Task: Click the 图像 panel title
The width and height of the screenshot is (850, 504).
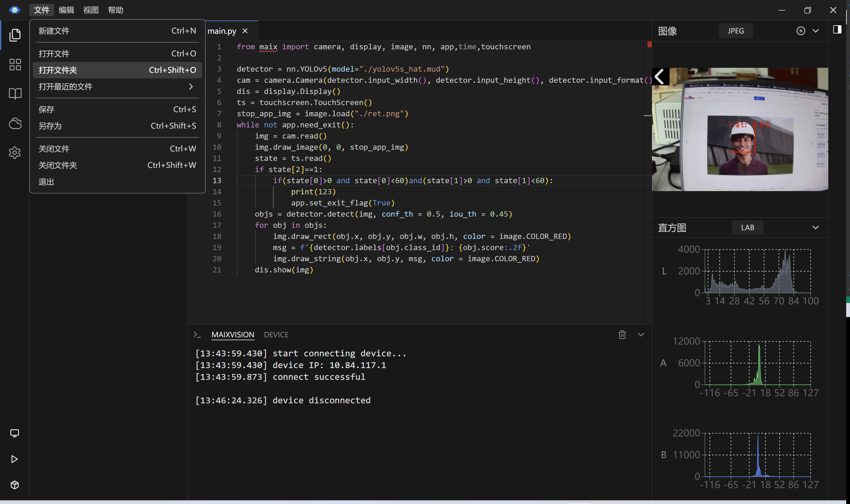Action: 667,31
